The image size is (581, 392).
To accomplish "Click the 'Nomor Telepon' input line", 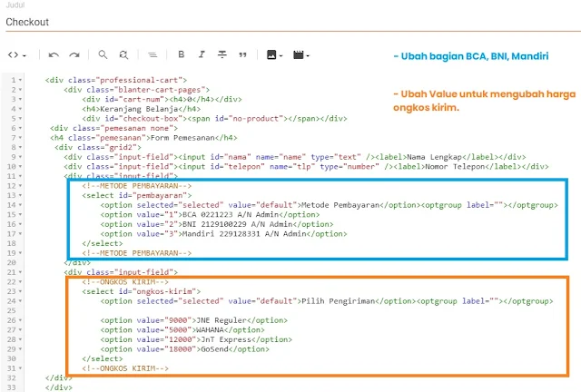I will click(306, 167).
